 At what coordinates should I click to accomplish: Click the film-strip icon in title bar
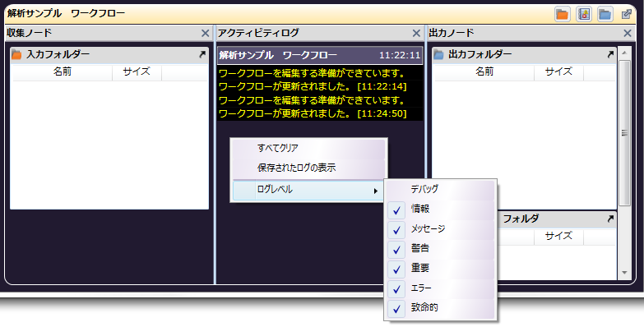click(584, 14)
